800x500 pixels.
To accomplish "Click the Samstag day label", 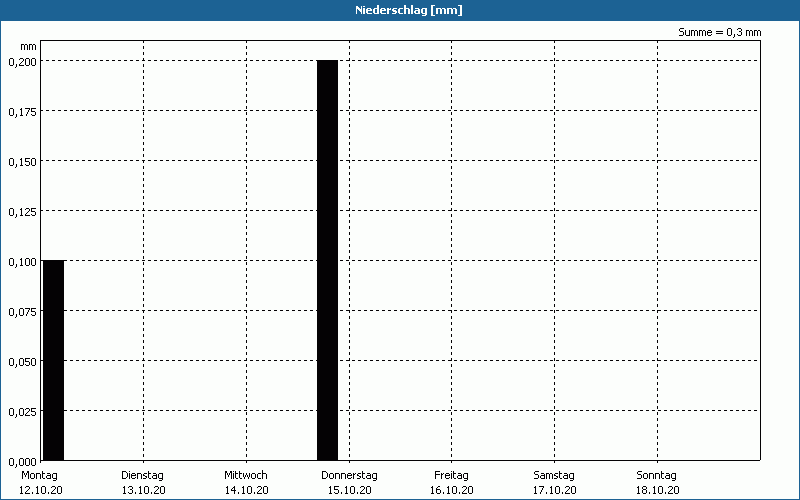I will pyautogui.click(x=554, y=476).
